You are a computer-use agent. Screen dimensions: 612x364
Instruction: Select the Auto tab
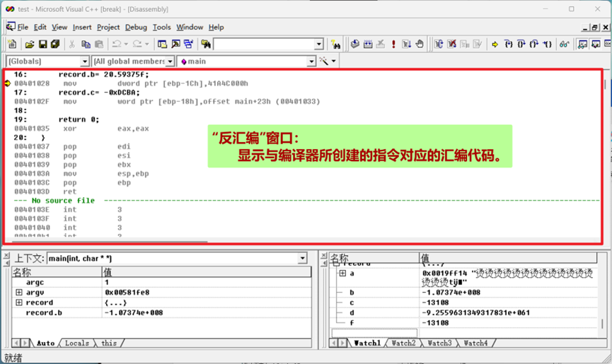click(x=46, y=343)
